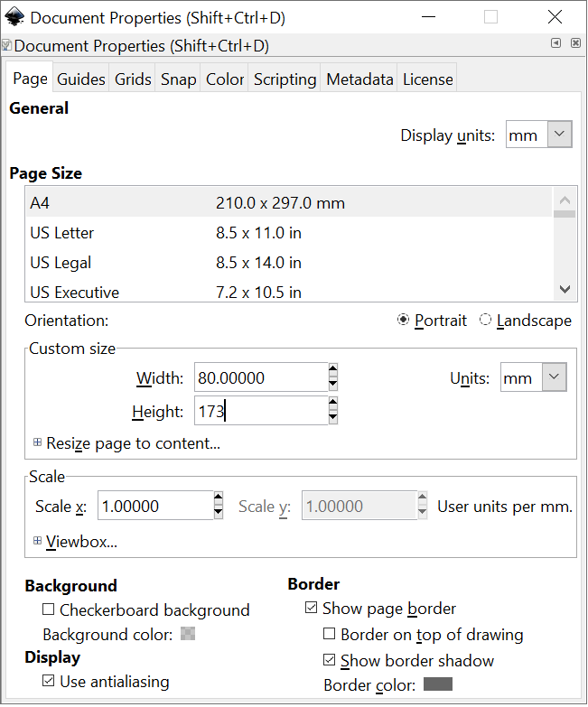This screenshot has height=707, width=588.
Task: Open the Background color swatch
Action: click(x=188, y=634)
